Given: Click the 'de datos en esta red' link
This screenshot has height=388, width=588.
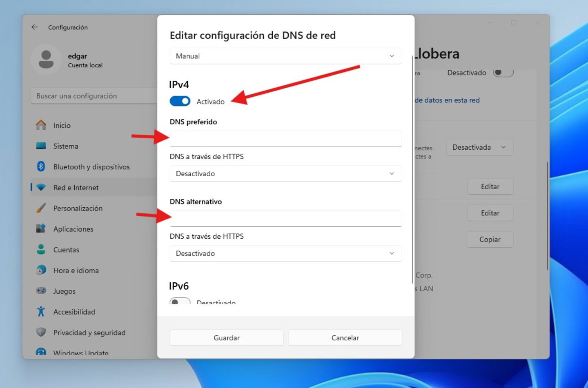Looking at the screenshot, I should click(447, 100).
